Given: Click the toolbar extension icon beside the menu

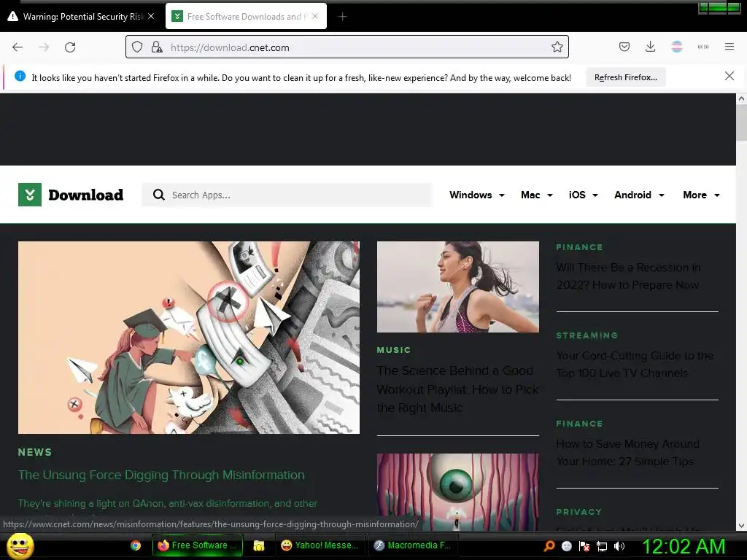Looking at the screenshot, I should [x=703, y=47].
